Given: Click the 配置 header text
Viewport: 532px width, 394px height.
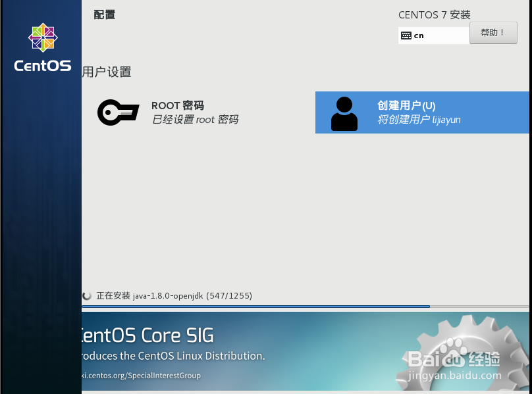Looking at the screenshot, I should point(104,14).
